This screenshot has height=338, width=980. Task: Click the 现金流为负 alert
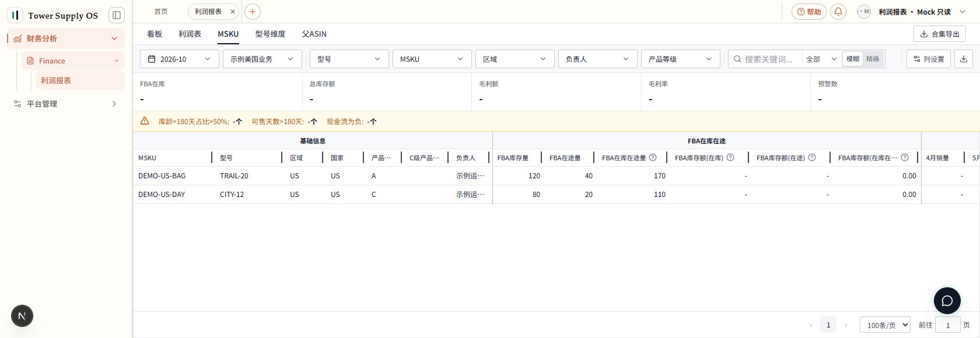[x=351, y=121]
